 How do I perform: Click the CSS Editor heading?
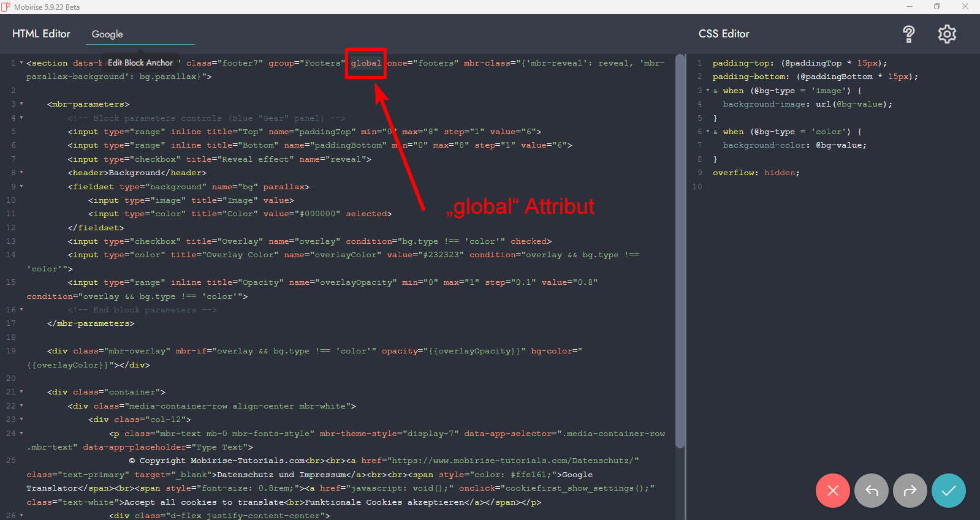[x=724, y=34]
